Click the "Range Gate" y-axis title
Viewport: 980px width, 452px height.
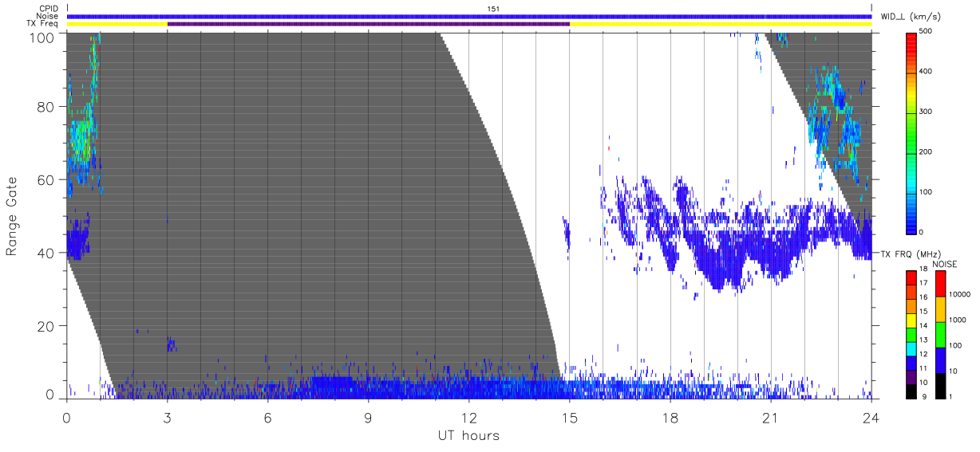pos(12,216)
